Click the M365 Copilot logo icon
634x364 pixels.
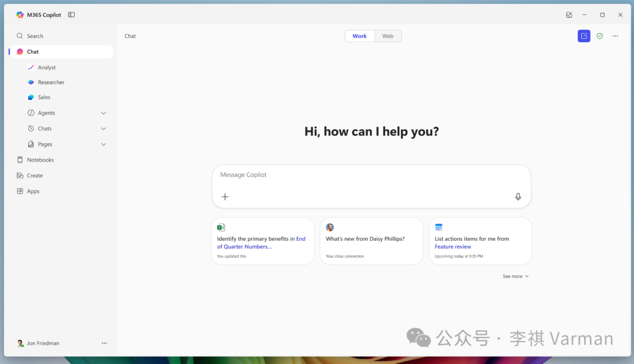20,15
